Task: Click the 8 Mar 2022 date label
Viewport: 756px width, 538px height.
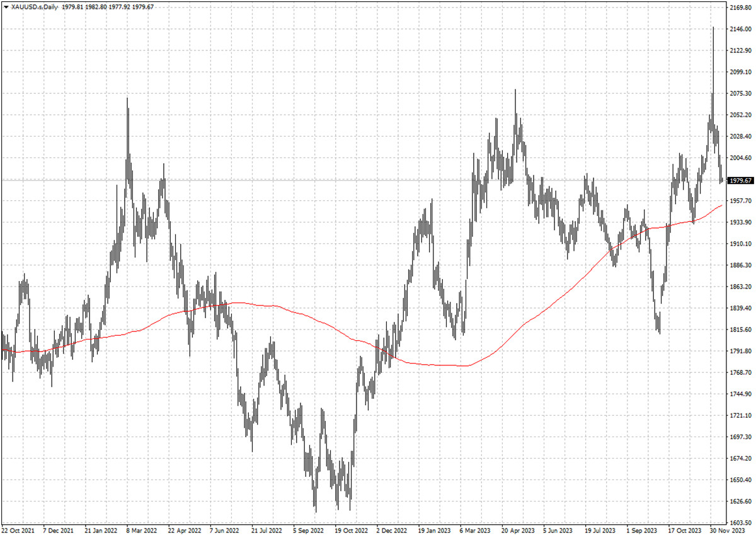Action: click(142, 531)
